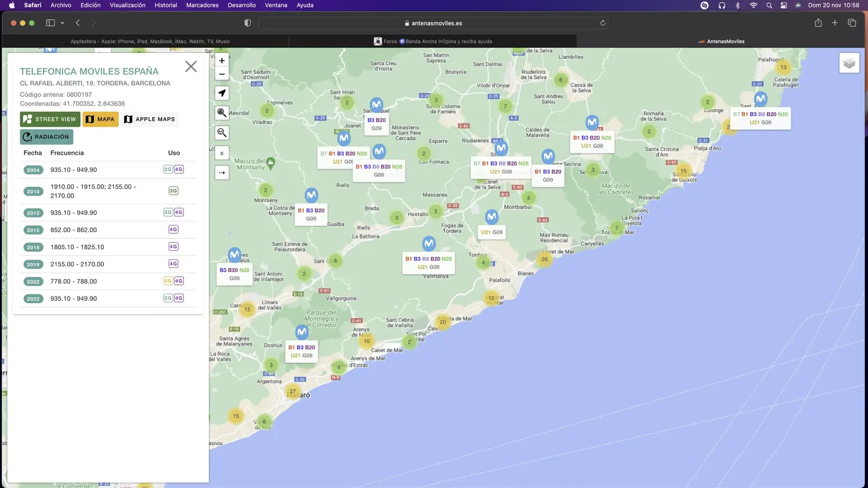Go back to the previous page

click(78, 23)
